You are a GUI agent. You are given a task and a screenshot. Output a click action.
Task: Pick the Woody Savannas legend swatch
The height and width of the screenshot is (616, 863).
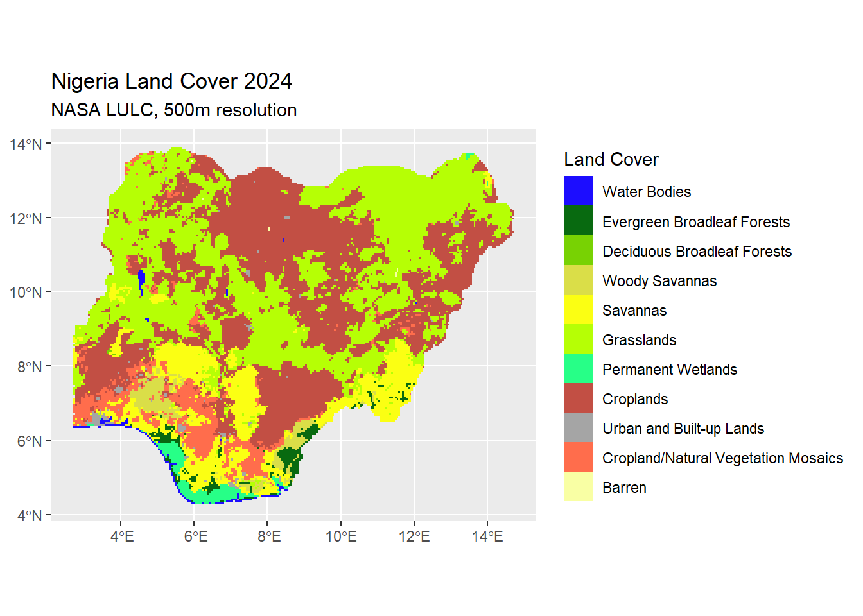click(x=578, y=280)
